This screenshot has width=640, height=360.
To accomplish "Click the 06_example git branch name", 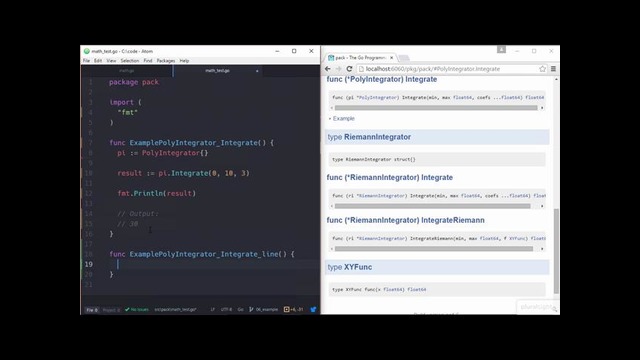I will point(267,309).
